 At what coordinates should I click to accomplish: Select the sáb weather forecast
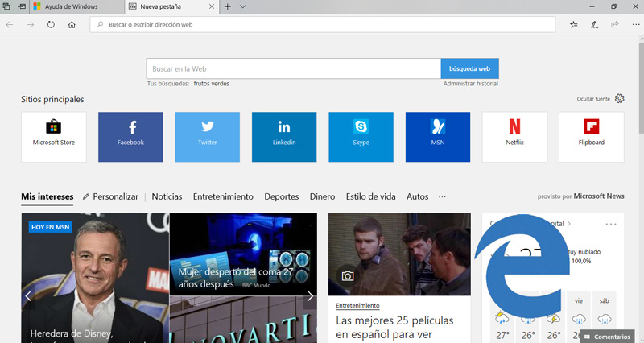click(605, 317)
